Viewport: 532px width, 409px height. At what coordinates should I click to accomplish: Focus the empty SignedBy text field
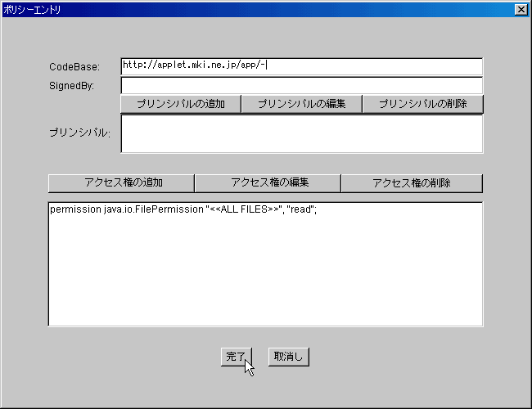[302, 85]
